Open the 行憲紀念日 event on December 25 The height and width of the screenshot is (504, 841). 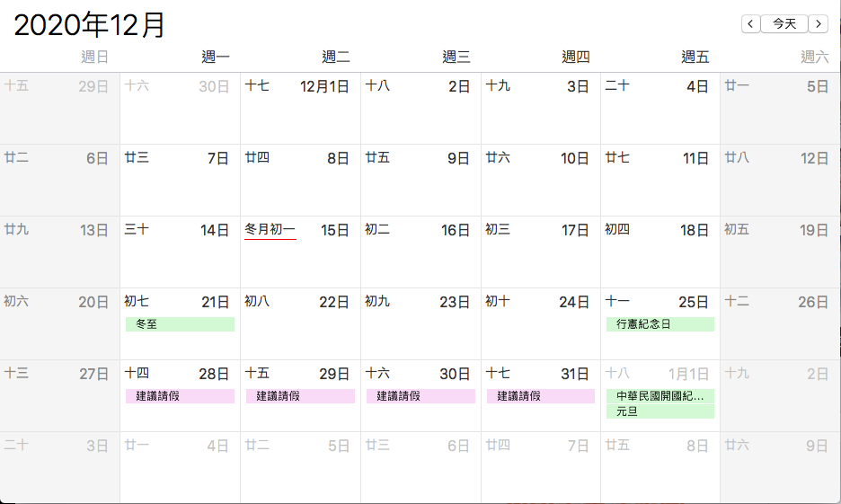[x=660, y=323]
